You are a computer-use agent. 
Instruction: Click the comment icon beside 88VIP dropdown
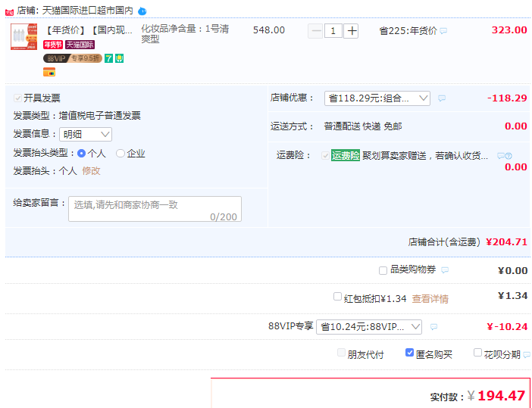pos(433,327)
